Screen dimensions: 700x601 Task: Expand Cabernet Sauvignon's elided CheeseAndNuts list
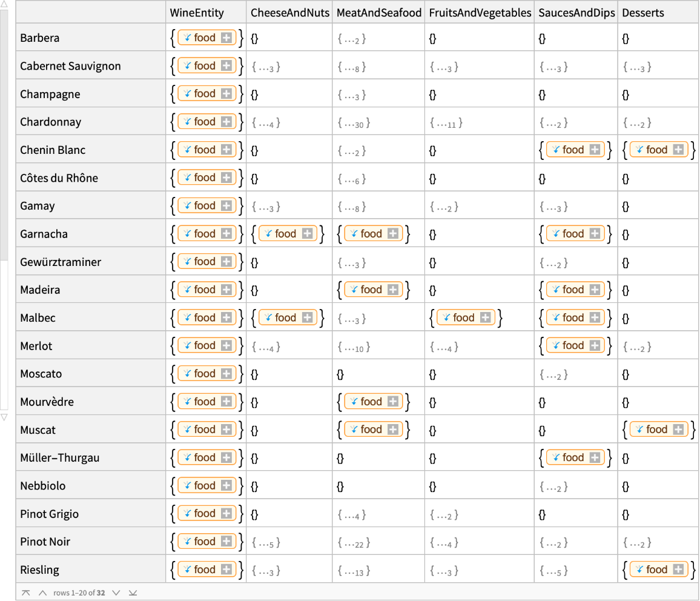[x=266, y=67]
